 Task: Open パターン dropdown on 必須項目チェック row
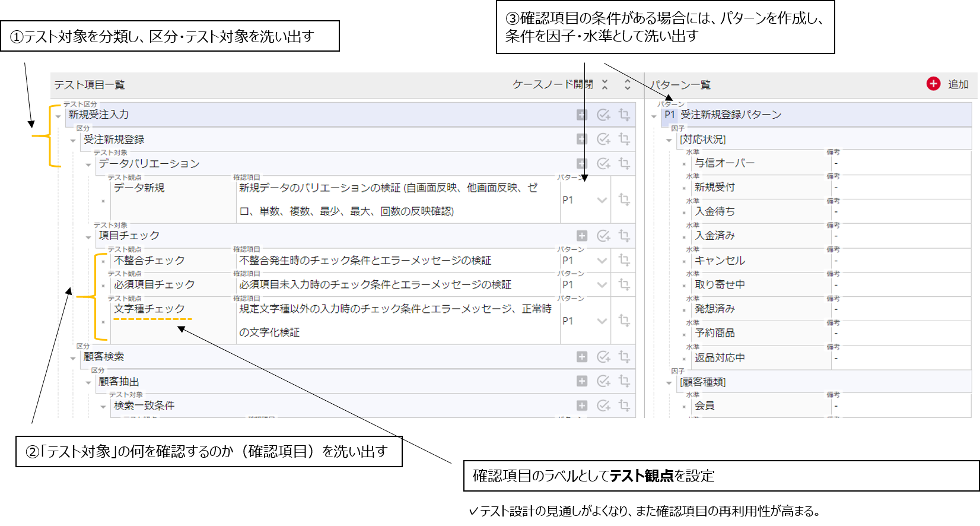[602, 285]
